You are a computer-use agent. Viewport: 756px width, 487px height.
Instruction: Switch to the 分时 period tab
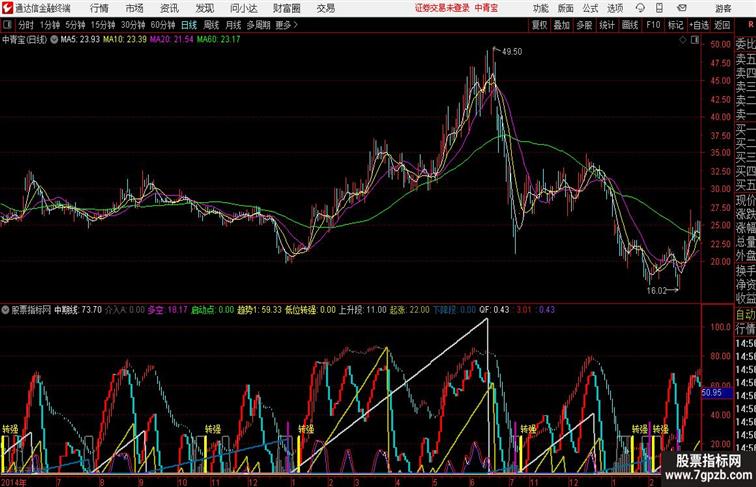(26, 25)
